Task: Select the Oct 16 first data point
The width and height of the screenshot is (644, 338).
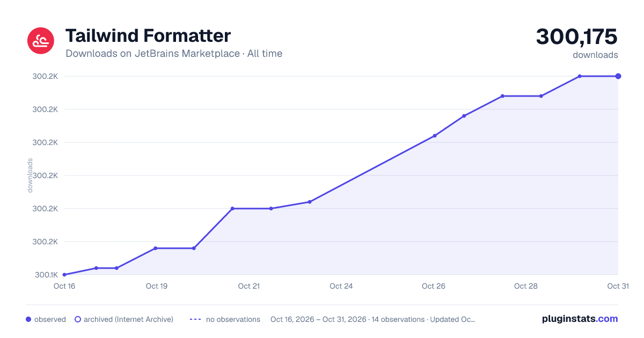Action: tap(64, 275)
